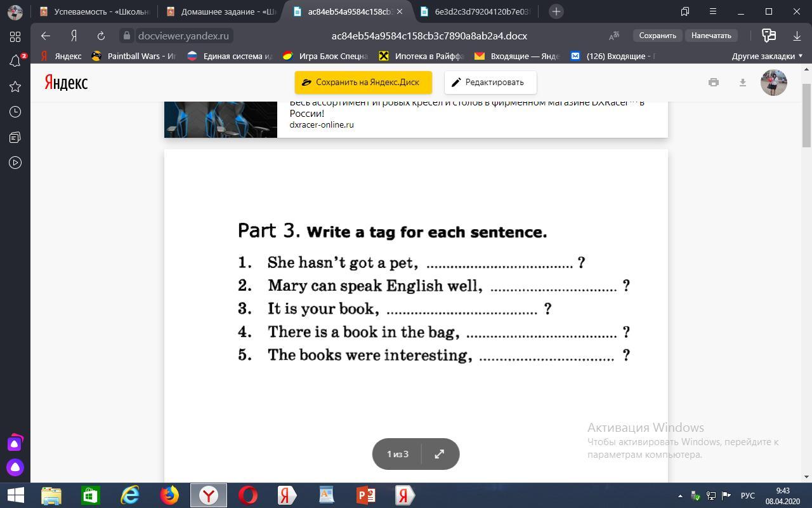812x508 pixels.
Task: Click the docviewer.yandex.ru address field
Action: 183,36
